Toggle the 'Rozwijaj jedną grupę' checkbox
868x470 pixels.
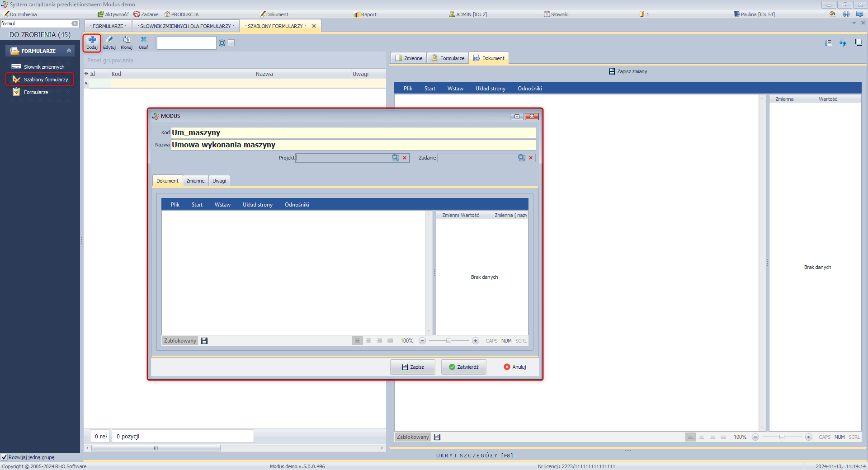[x=5, y=457]
